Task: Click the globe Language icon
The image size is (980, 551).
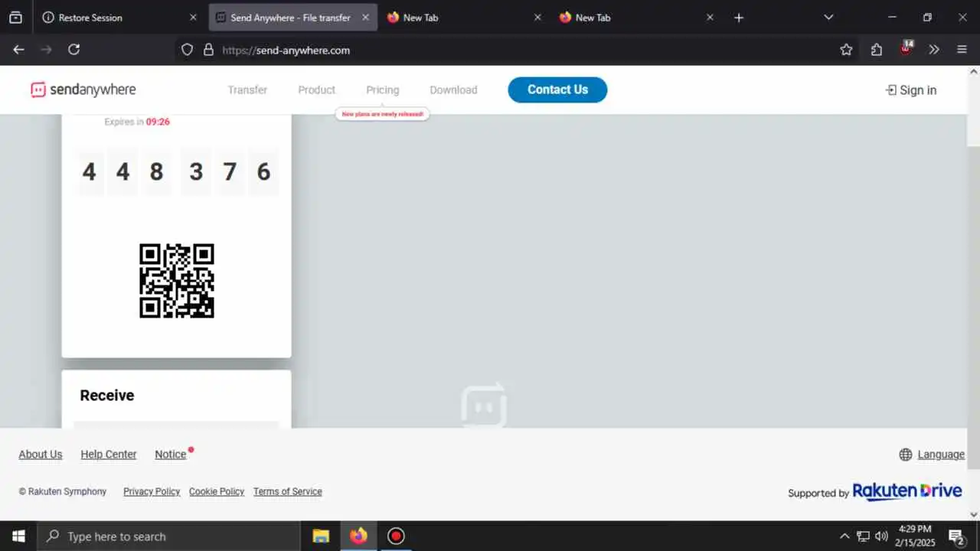Action: pos(906,455)
